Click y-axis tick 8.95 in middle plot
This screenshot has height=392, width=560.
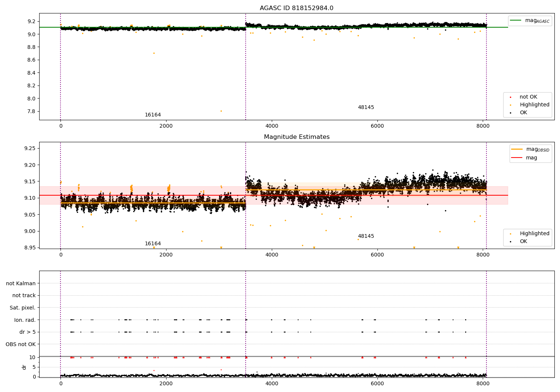point(30,248)
